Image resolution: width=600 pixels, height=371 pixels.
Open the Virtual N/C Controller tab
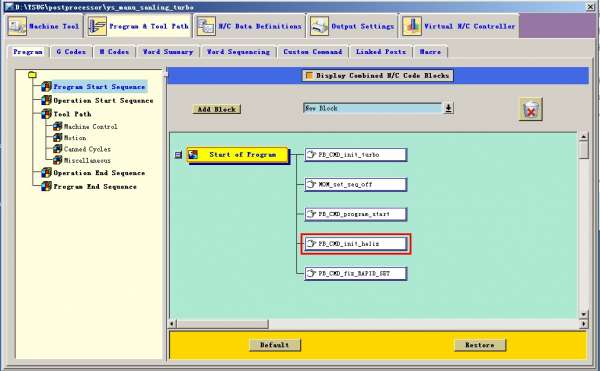459,26
